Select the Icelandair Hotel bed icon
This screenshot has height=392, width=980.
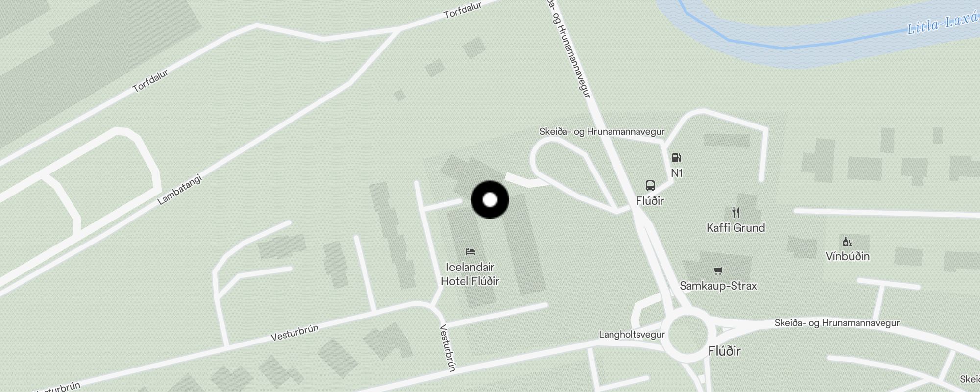point(470,252)
